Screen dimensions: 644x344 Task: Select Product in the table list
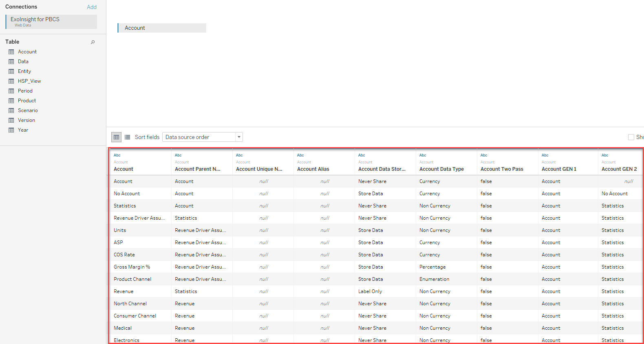[x=27, y=101]
